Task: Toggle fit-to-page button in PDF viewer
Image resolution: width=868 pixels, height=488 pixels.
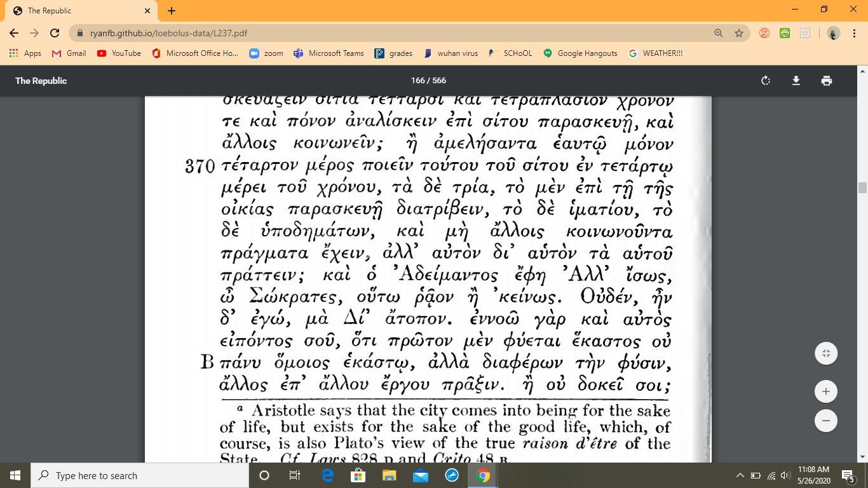Action: coord(826,354)
